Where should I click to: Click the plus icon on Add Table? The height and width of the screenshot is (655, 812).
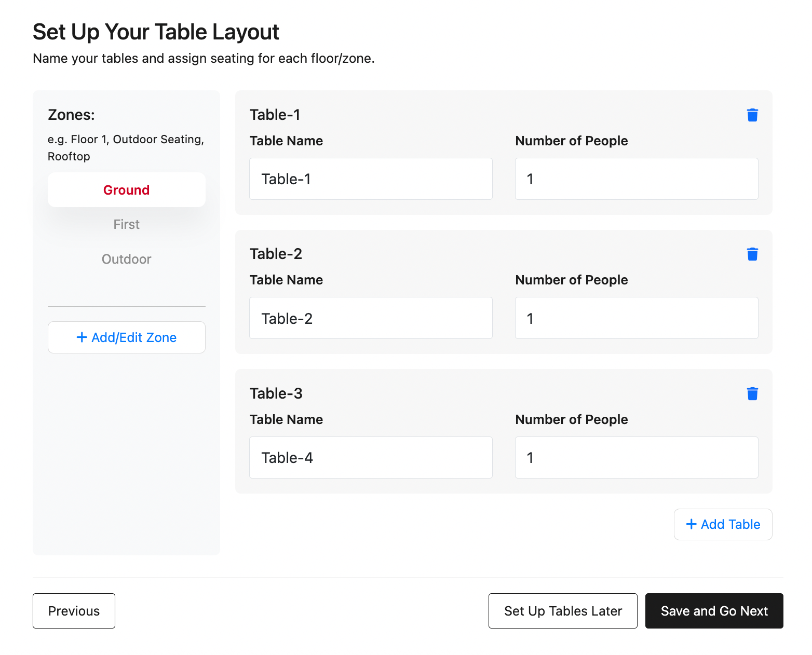(691, 524)
